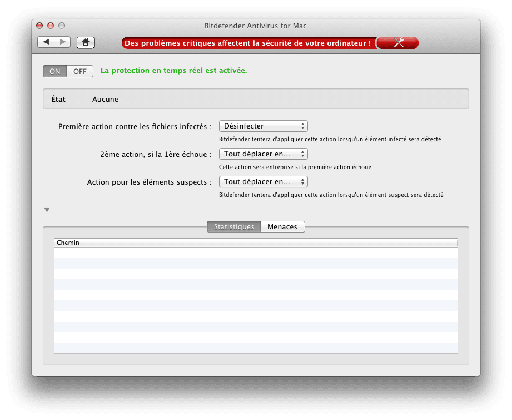This screenshot has height=420, width=512.
Task: Switch to the Menaces tab
Action: click(282, 227)
